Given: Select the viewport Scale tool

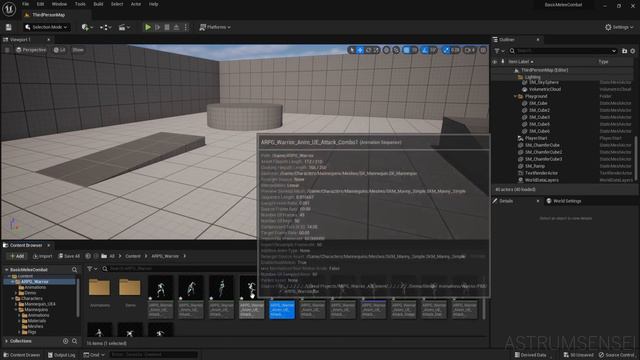Looking at the screenshot, I should tap(376, 50).
